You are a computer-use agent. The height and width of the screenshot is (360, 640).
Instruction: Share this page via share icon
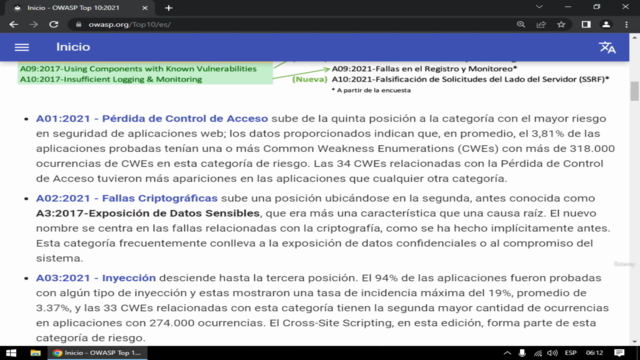pos(541,24)
